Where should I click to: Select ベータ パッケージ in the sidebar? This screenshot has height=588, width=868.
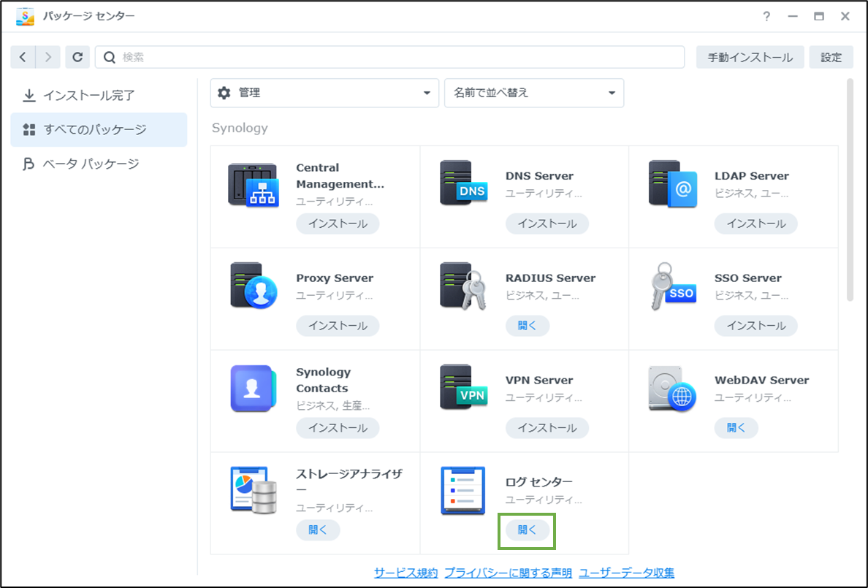pos(99,164)
